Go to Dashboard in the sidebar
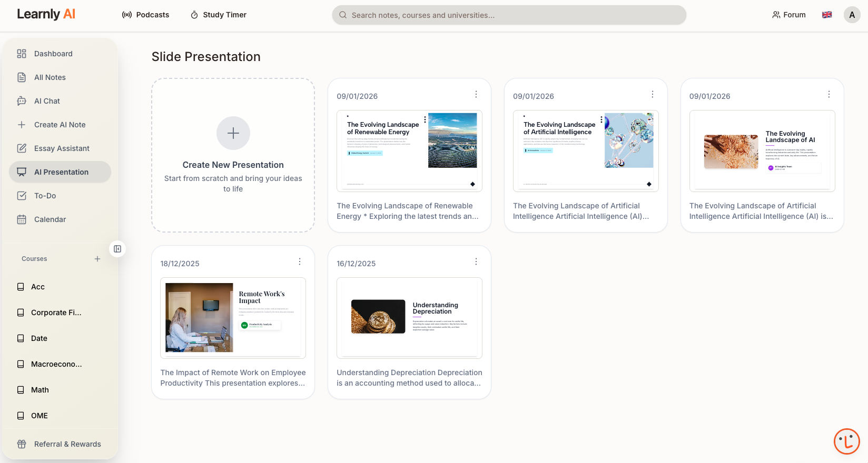Viewport: 868px width, 463px height. (60, 54)
